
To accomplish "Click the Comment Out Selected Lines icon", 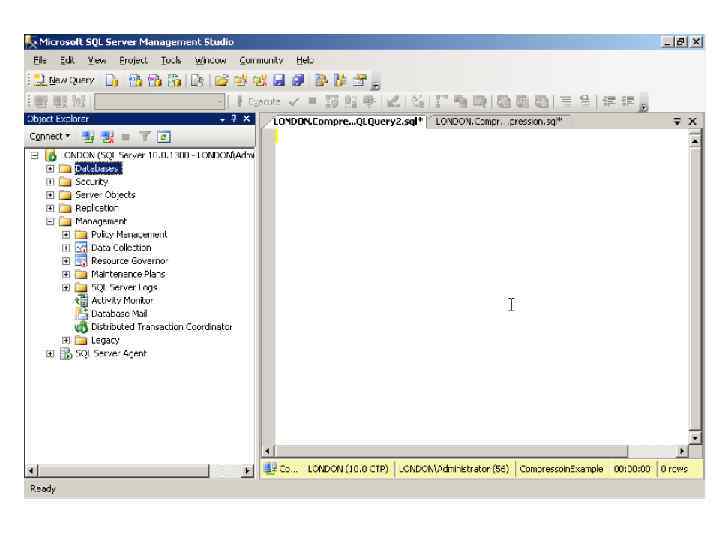I will pyautogui.click(x=566, y=101).
